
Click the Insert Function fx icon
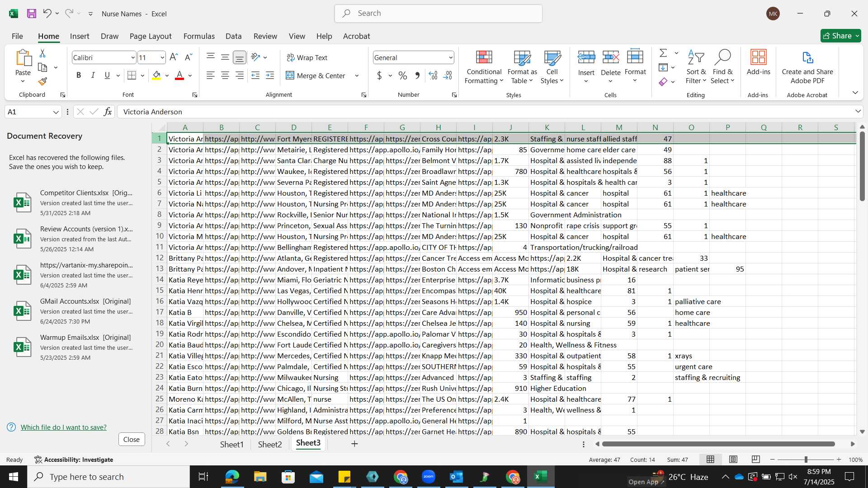(108, 112)
